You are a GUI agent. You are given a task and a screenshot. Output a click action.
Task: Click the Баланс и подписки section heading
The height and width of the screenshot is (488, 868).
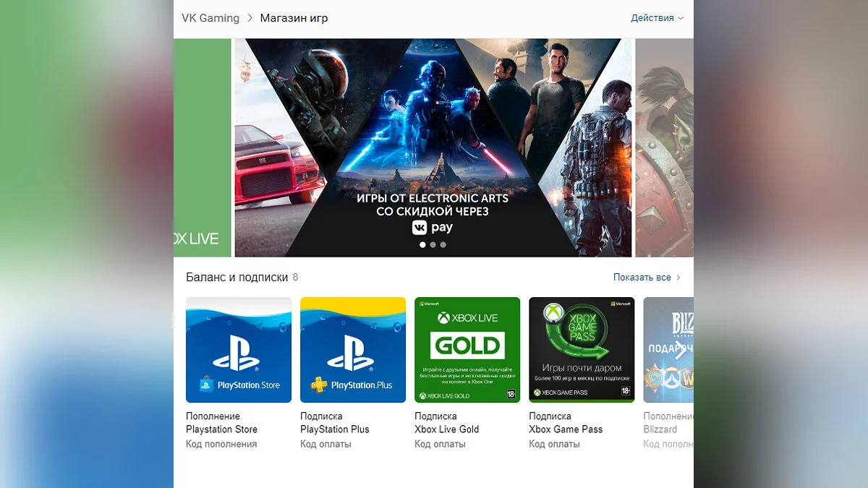(x=237, y=278)
